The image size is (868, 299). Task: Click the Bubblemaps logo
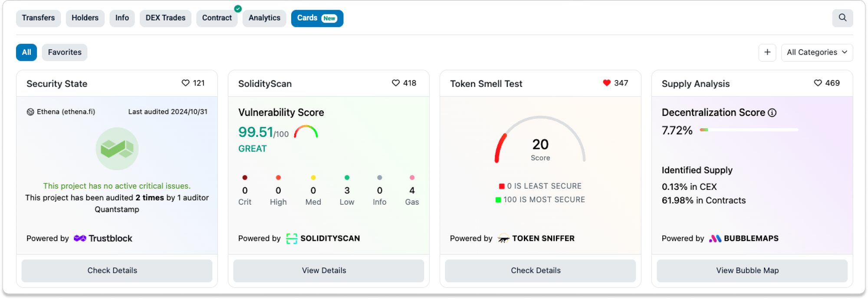pyautogui.click(x=743, y=238)
